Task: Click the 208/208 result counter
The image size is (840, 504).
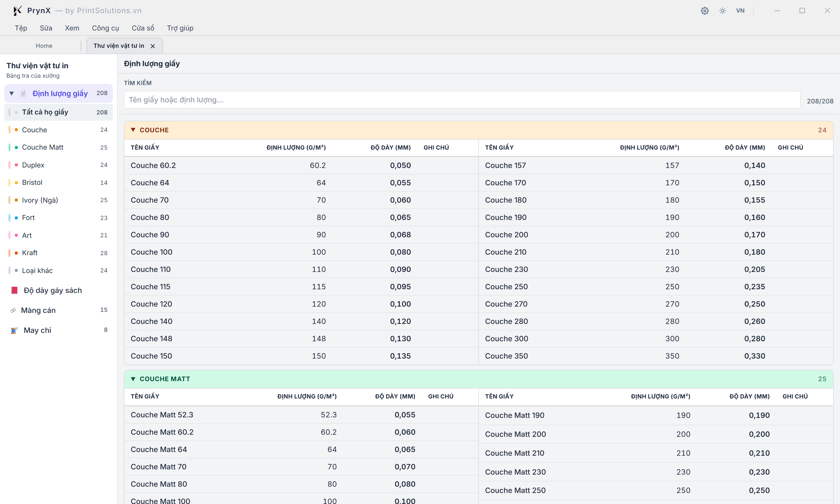Action: (820, 101)
